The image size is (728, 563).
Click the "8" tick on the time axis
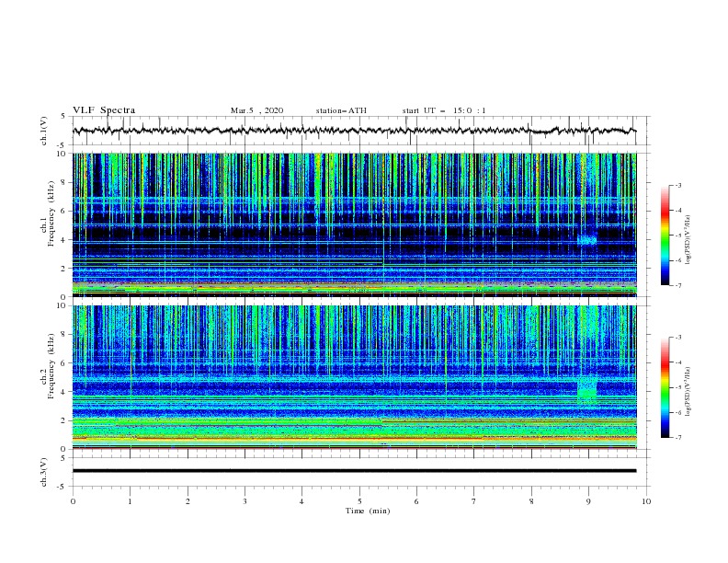pyautogui.click(x=531, y=501)
